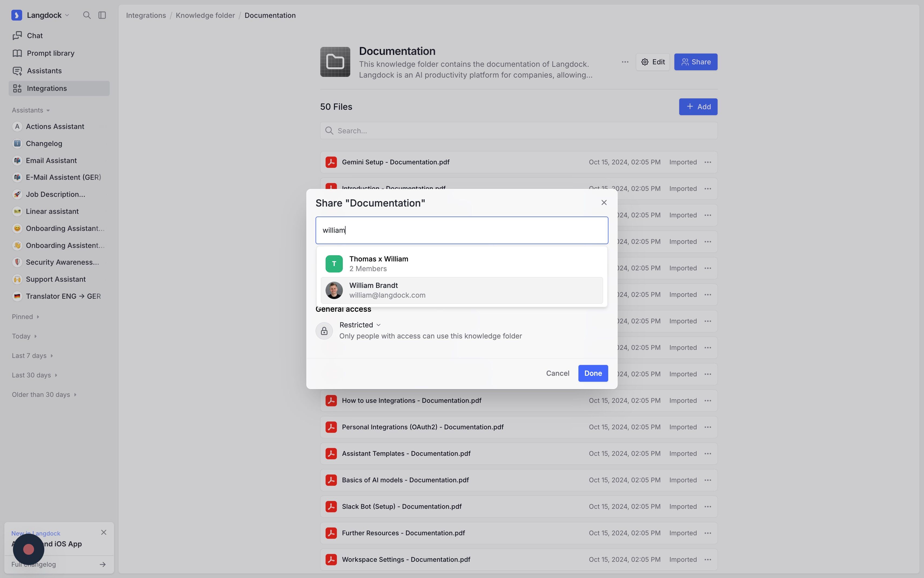Open the Full changelog arrow

[102, 565]
